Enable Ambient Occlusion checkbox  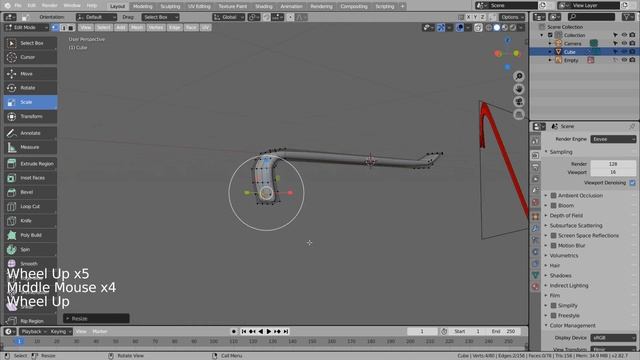(553, 196)
